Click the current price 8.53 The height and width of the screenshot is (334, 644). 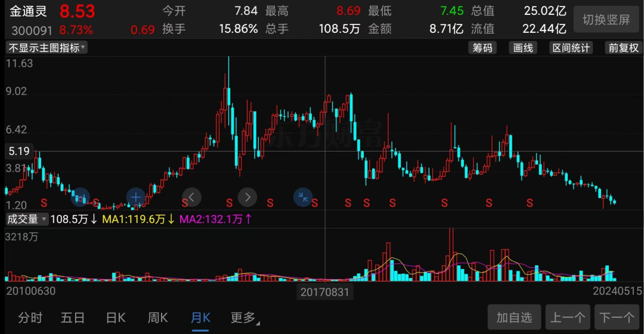coord(77,11)
